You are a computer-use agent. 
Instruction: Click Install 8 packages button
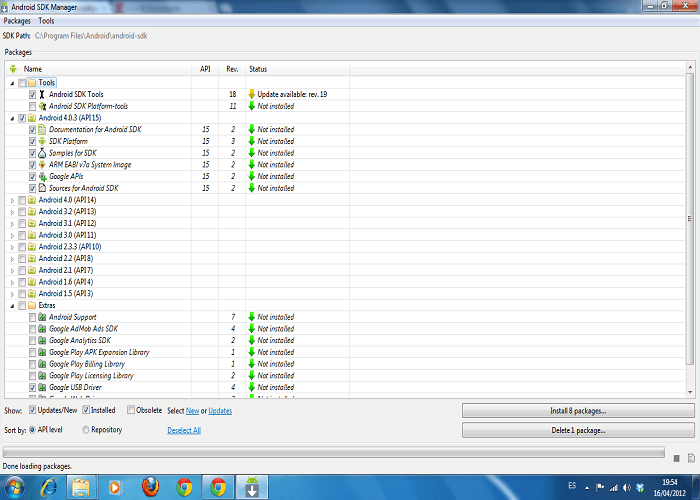pyautogui.click(x=578, y=411)
